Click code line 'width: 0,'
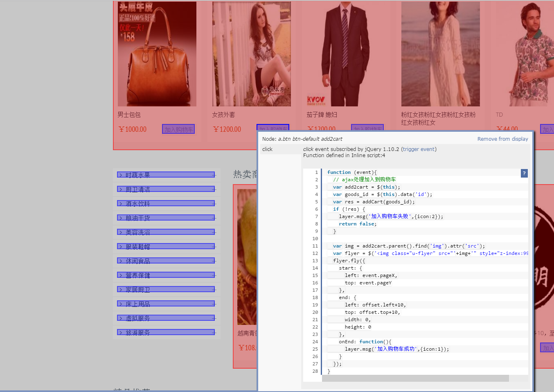 pos(358,320)
